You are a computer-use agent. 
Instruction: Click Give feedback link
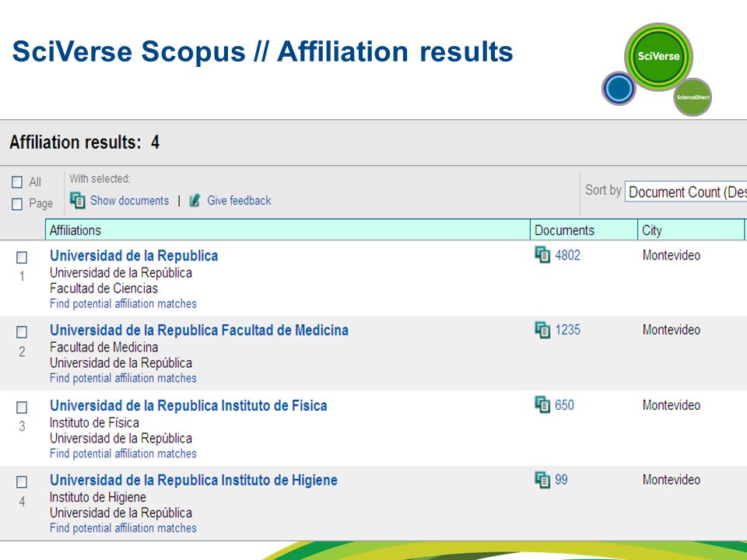tap(239, 201)
